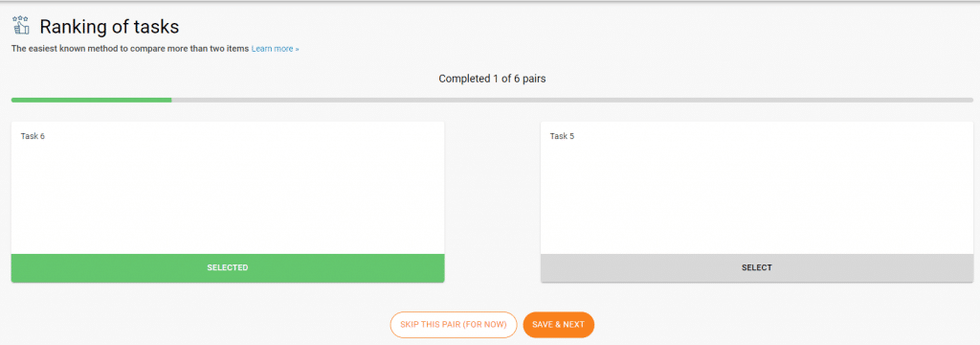
Task: Click the thumbs-up ranking icon beside the title
Action: click(x=21, y=26)
